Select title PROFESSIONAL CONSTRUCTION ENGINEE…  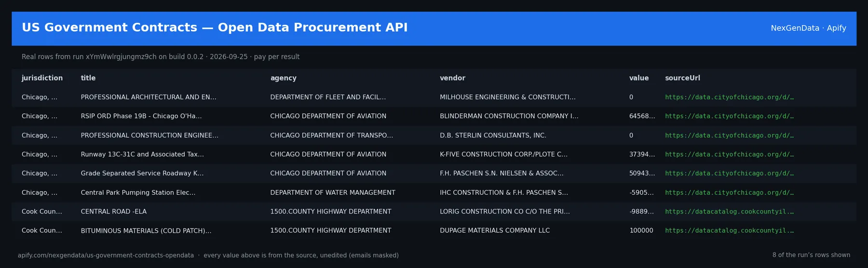pos(149,135)
